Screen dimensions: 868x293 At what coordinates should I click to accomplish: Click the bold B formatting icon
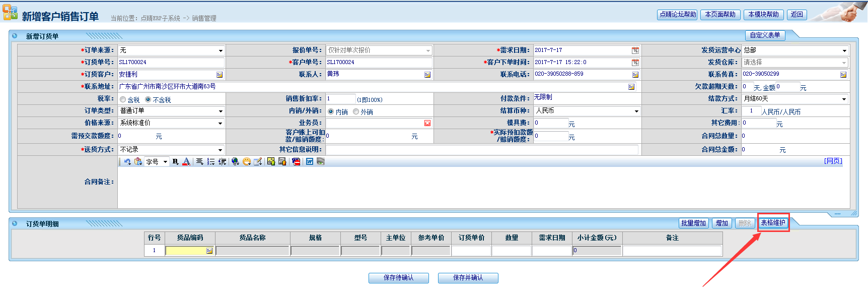tap(175, 162)
